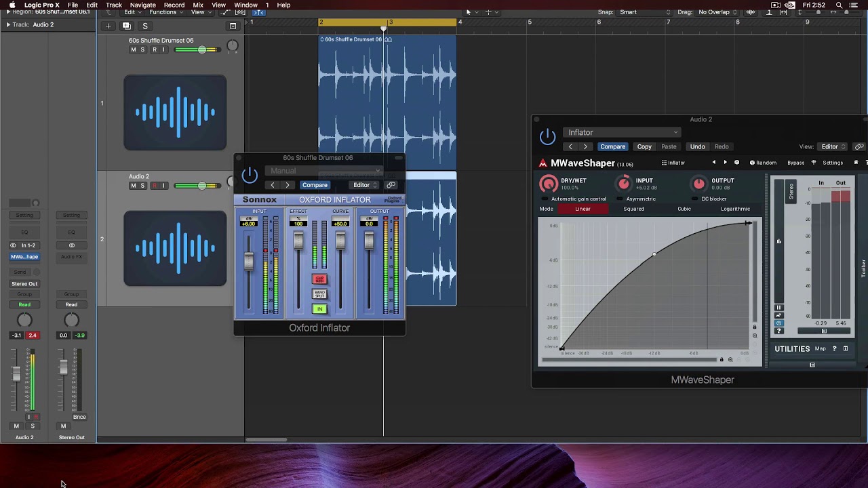Click the MWaveShaper pause meter icon
The height and width of the screenshot is (488, 868).
point(778,308)
